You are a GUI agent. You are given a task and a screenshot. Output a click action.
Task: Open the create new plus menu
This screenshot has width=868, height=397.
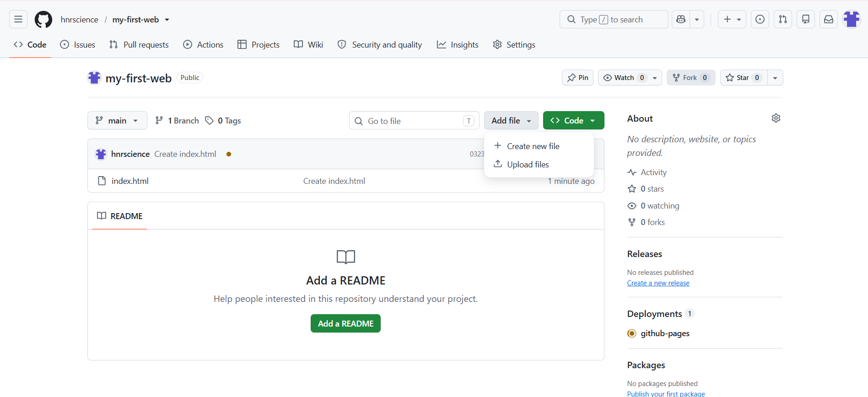pyautogui.click(x=732, y=19)
